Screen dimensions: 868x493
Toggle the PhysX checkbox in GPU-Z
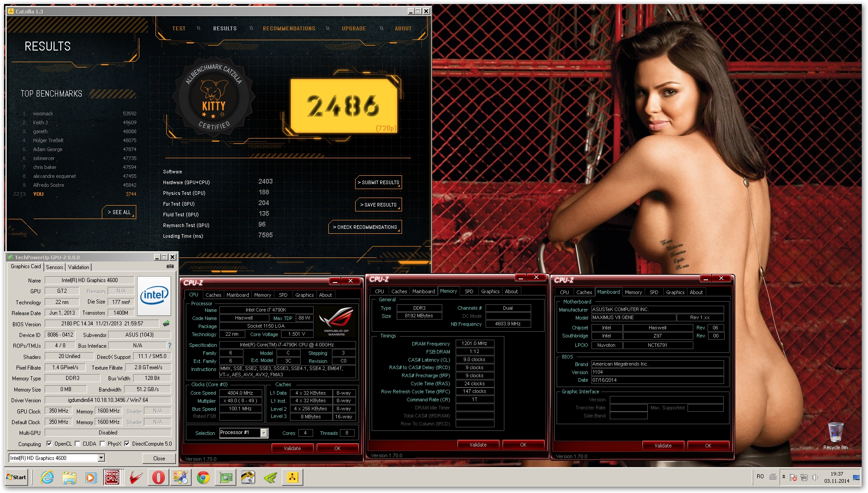(102, 444)
